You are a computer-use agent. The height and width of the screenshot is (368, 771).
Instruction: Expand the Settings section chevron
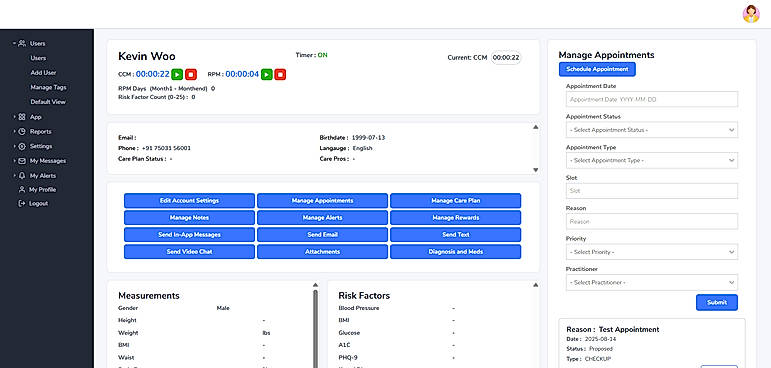click(x=15, y=146)
